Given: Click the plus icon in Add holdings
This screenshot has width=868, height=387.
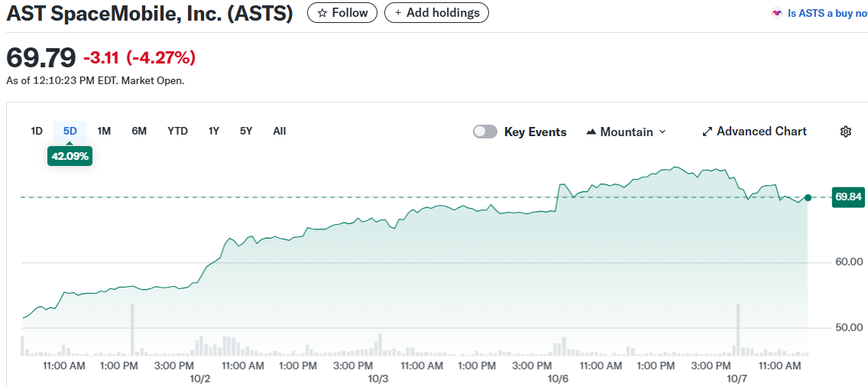Looking at the screenshot, I should (398, 13).
